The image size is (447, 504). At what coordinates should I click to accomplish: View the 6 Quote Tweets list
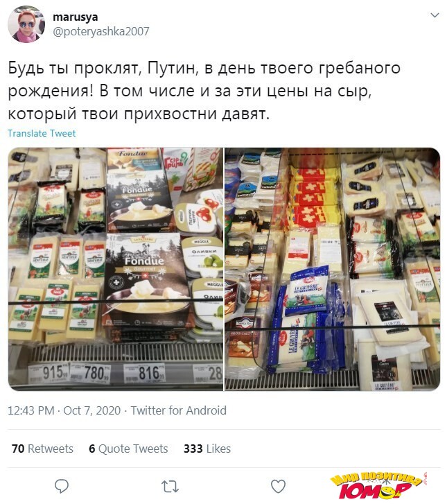tap(128, 449)
